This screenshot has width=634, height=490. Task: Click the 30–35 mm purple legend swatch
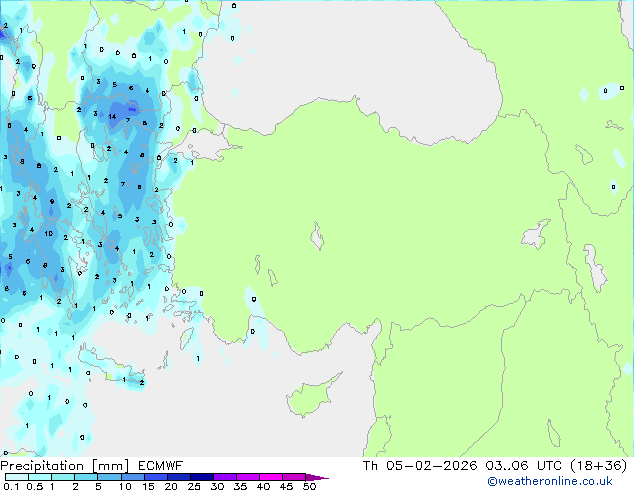pos(224,477)
